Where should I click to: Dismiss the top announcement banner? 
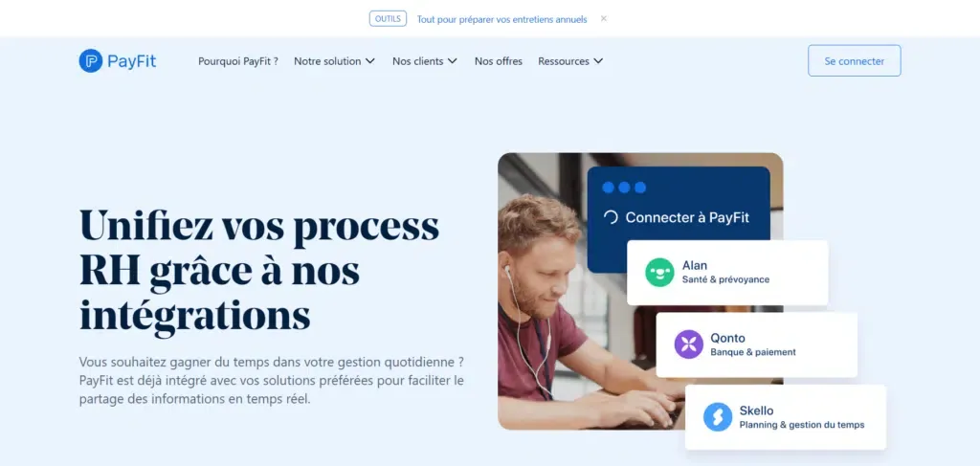pos(604,19)
